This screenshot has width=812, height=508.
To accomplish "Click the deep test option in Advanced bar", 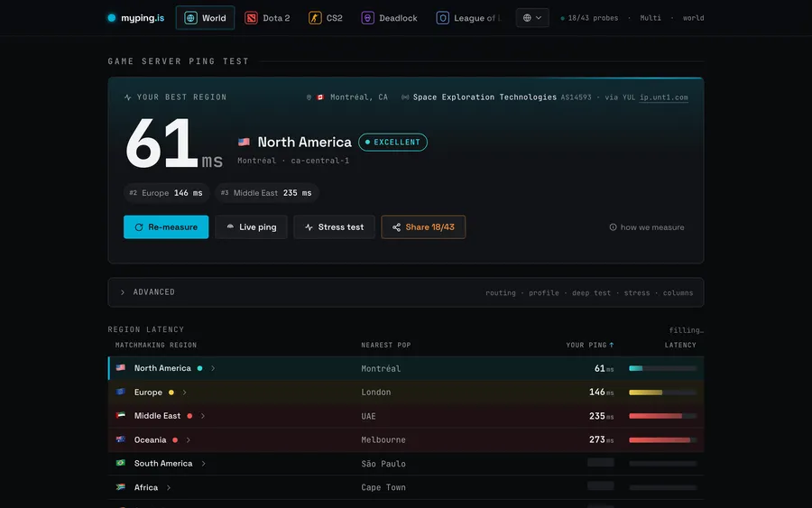I will click(x=591, y=293).
